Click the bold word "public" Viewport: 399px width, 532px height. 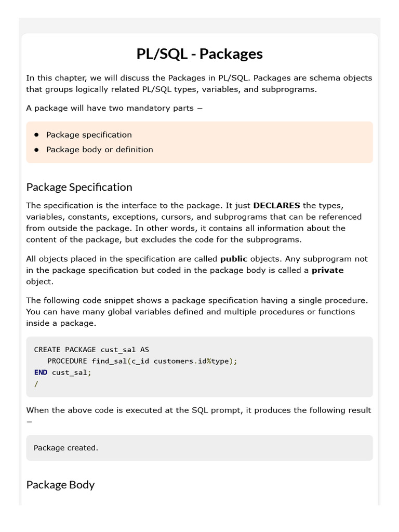click(234, 259)
